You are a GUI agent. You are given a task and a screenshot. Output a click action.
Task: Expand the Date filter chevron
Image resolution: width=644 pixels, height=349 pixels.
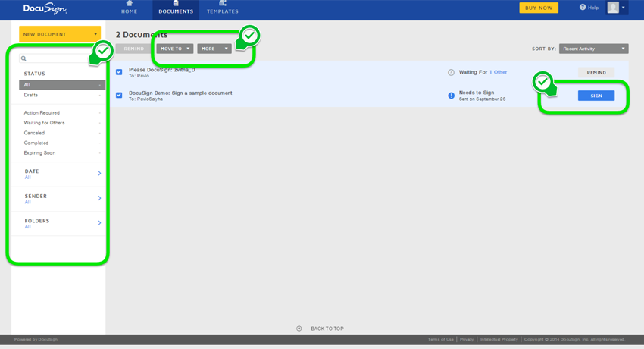(x=99, y=174)
